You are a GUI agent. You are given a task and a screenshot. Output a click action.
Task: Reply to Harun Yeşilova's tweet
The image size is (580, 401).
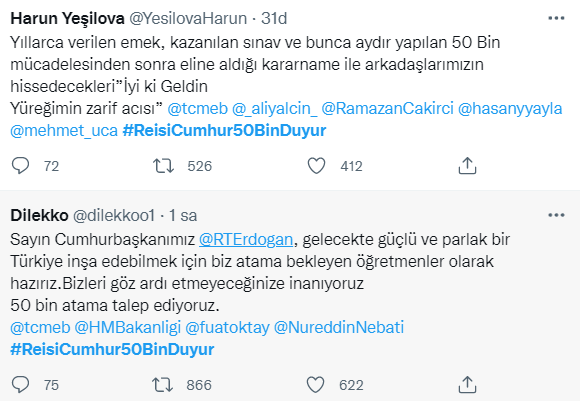click(20, 165)
